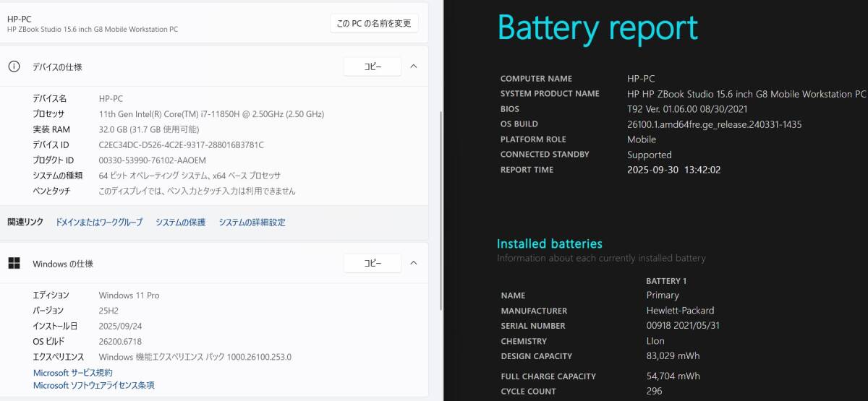This screenshot has height=401, width=868.
Task: Open the Microsoft サービス規約 link
Action: pos(73,373)
